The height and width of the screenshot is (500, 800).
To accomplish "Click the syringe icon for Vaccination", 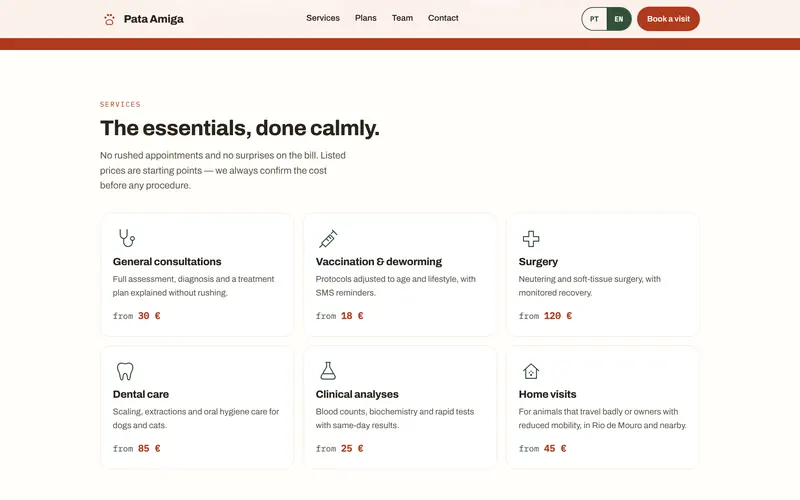I will [328, 239].
